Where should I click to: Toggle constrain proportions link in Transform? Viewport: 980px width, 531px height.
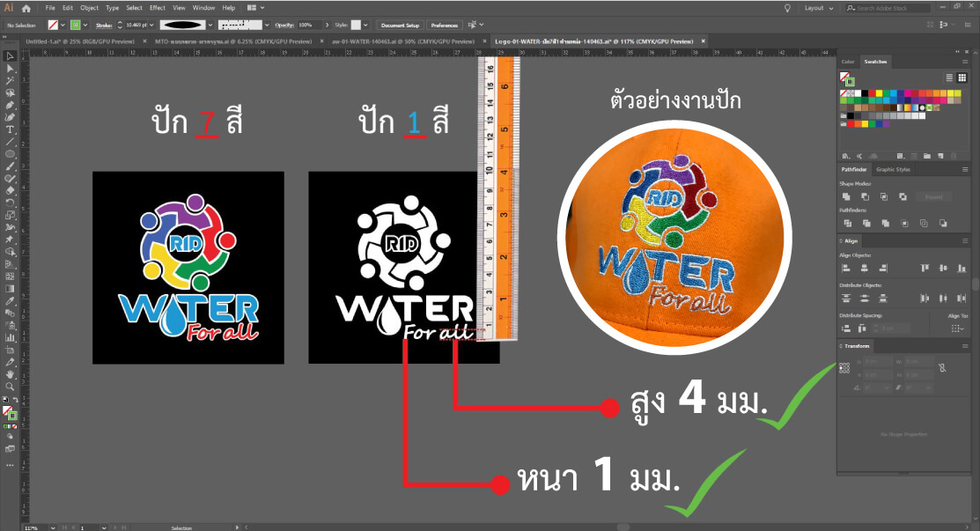point(942,368)
